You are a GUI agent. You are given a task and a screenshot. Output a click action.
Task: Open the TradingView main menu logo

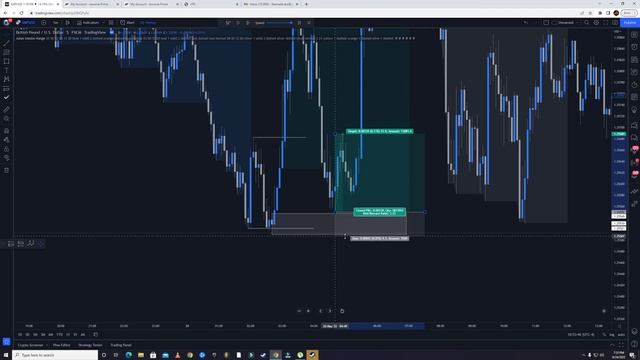click(7, 22)
